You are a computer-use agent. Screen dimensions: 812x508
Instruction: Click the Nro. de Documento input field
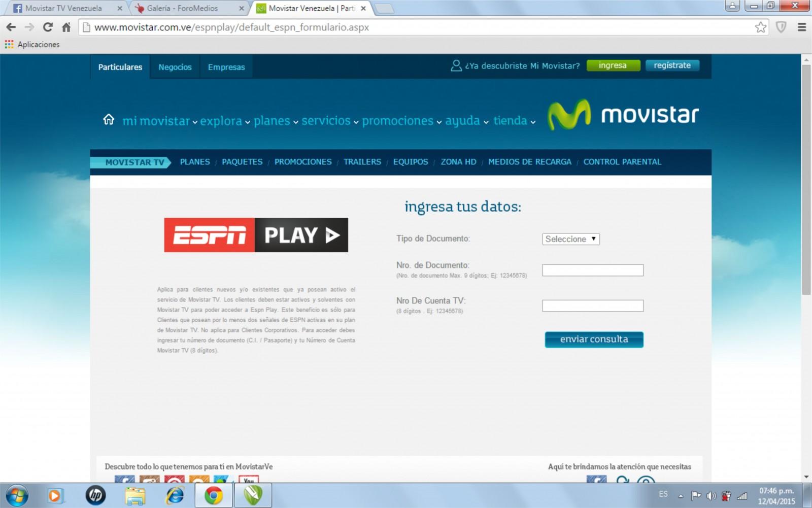pos(593,270)
